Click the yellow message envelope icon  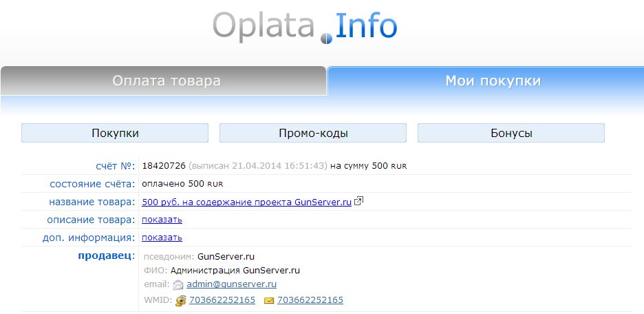(269, 300)
